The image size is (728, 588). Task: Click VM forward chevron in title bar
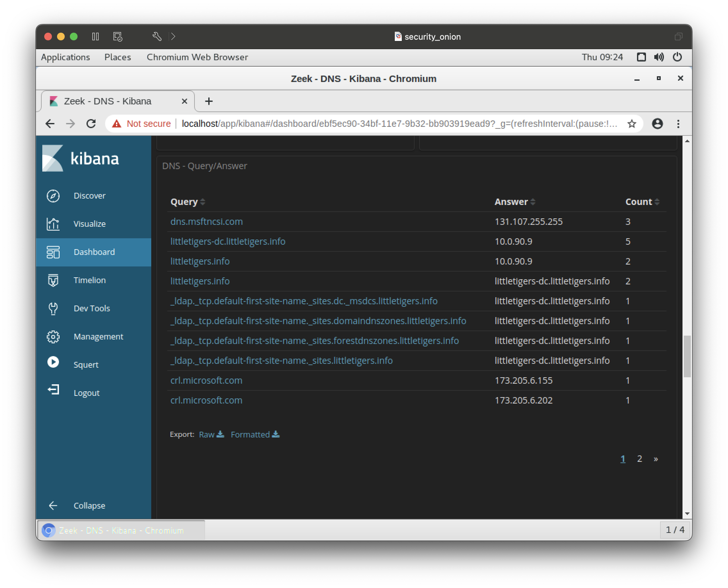[173, 36]
